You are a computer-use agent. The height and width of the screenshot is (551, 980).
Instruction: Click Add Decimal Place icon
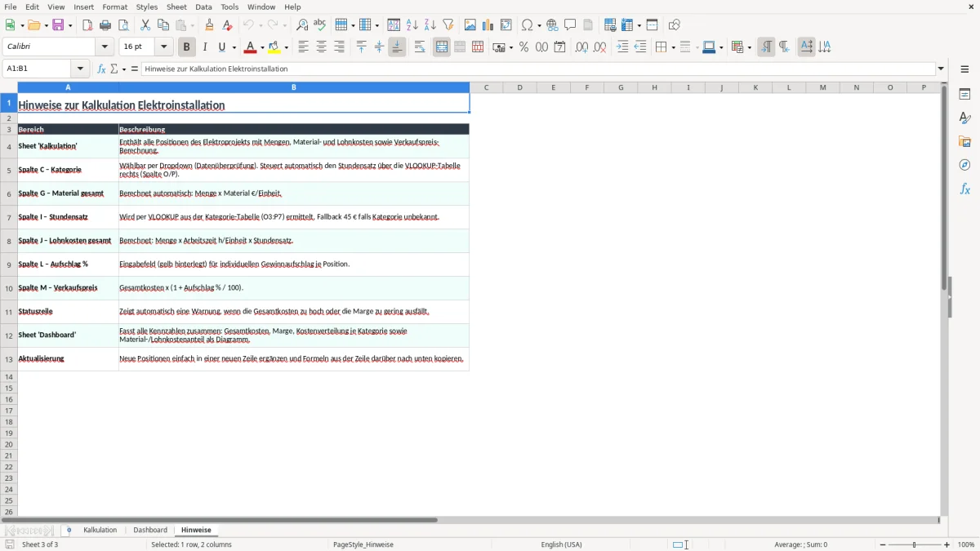pos(581,47)
